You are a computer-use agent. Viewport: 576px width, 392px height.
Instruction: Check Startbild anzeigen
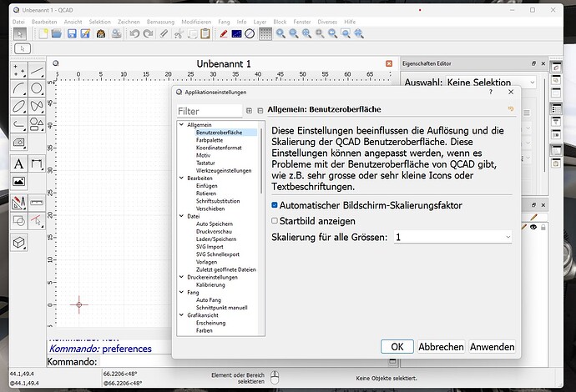(x=275, y=220)
